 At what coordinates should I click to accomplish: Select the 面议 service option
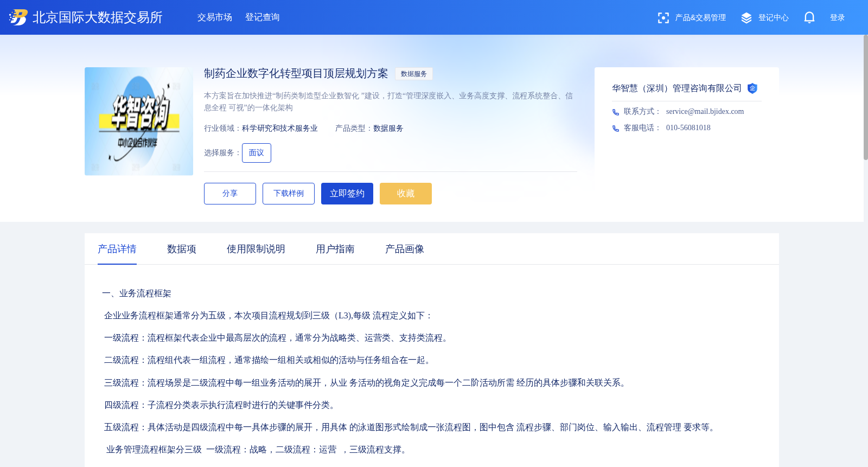pyautogui.click(x=257, y=153)
